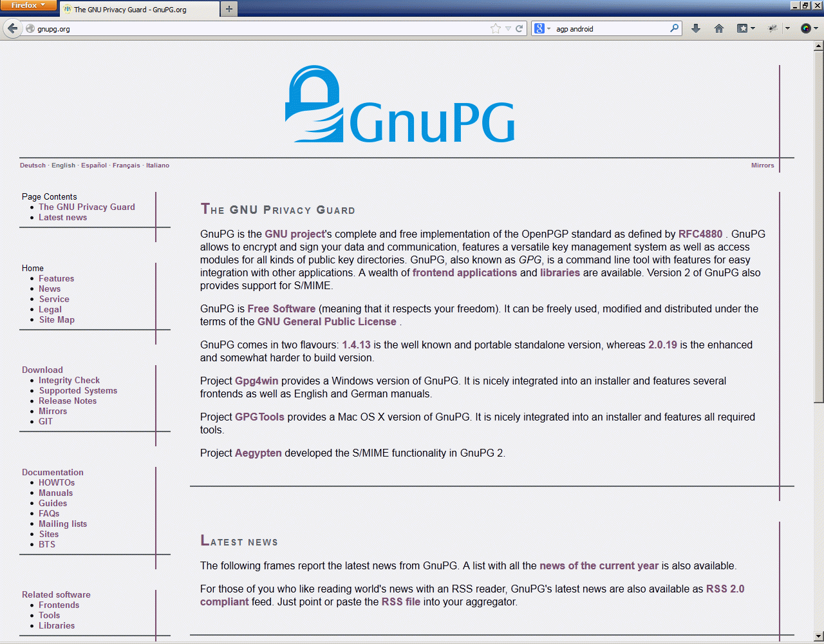Open the Legal sidebar link

(x=50, y=310)
